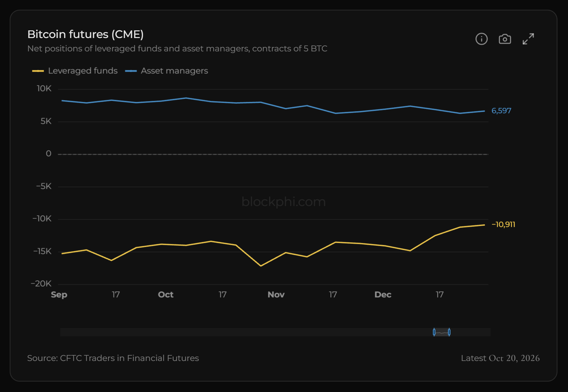The width and height of the screenshot is (568, 392).
Task: Click the Oct axis label
Action: point(166,295)
